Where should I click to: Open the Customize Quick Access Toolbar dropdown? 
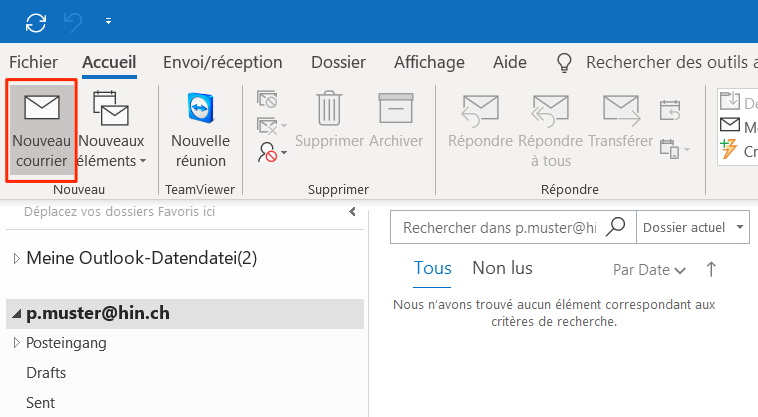(x=108, y=21)
